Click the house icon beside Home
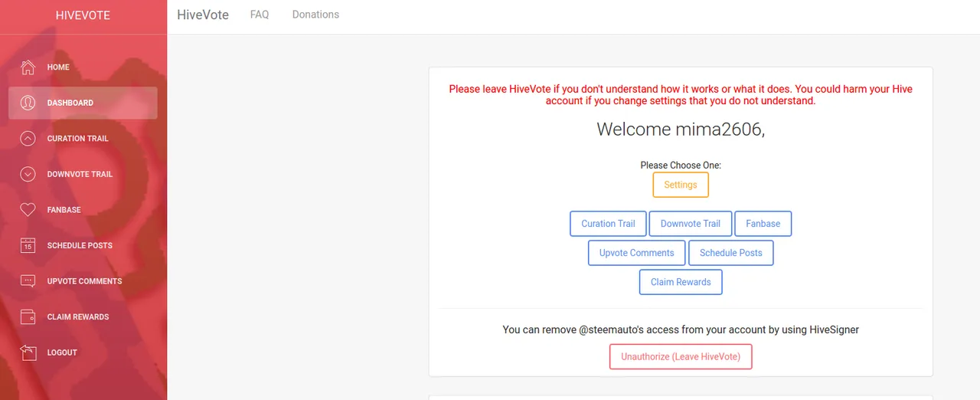The width and height of the screenshot is (980, 400). point(28,67)
